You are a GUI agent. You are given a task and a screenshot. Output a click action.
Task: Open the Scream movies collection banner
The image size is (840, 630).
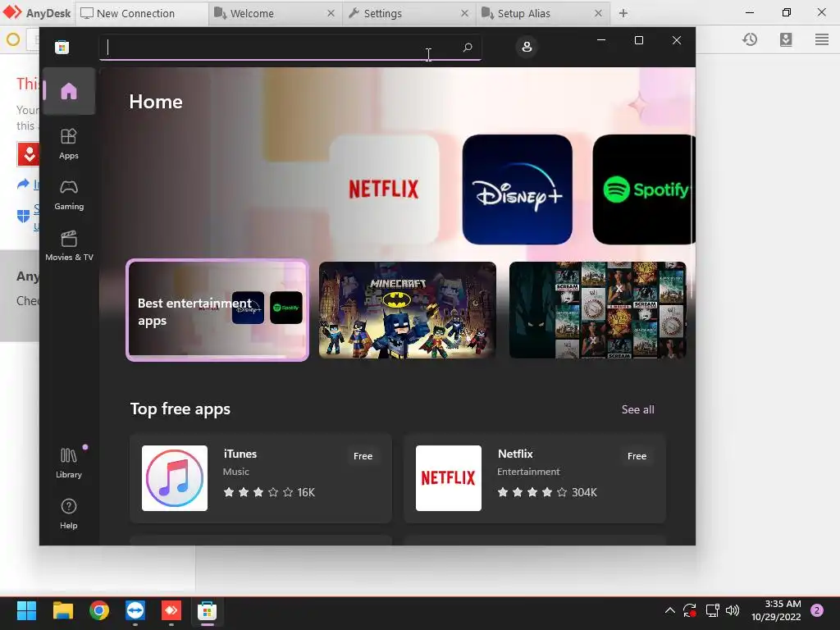pos(597,310)
